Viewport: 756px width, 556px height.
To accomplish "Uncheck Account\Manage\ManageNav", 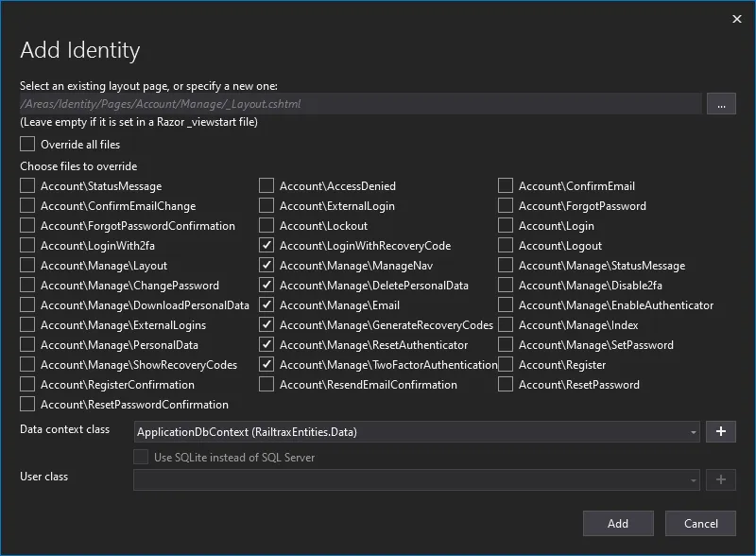I will [x=266, y=265].
